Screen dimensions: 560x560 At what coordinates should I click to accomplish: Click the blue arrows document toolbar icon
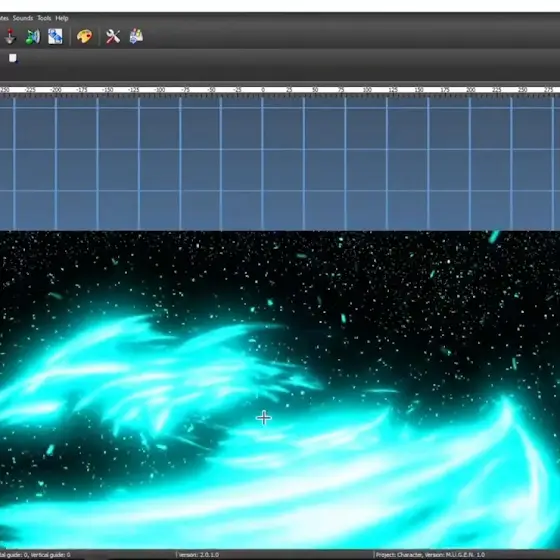[x=55, y=36]
